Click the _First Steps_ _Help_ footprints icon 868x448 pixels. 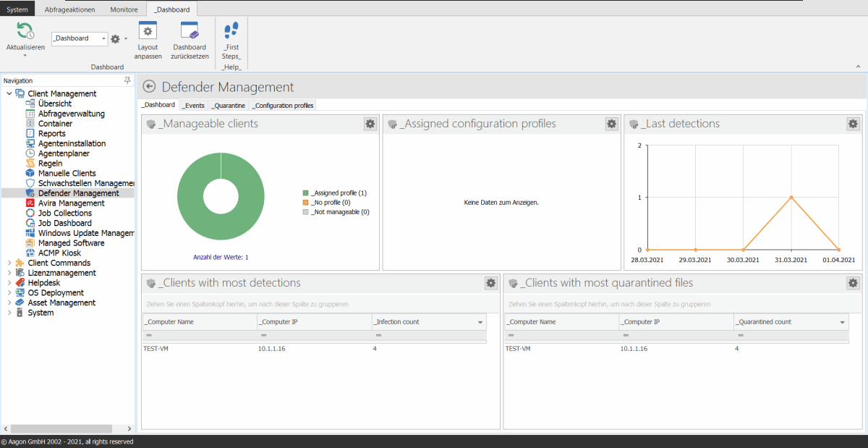tap(231, 30)
